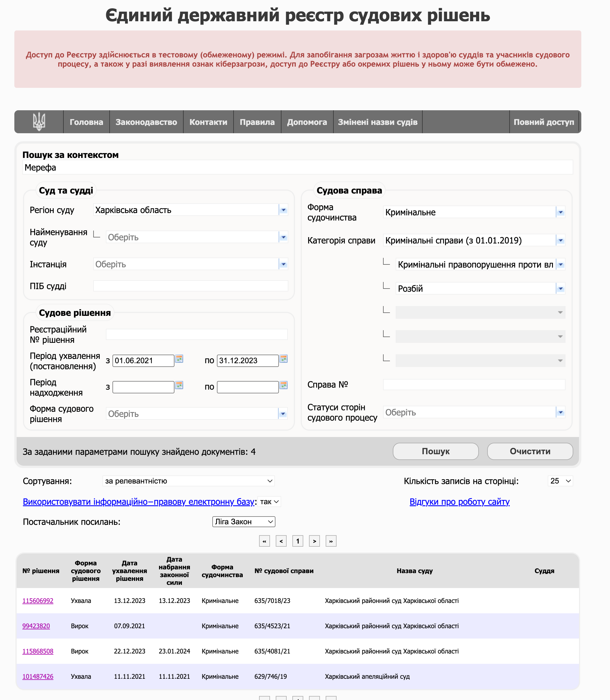Focus the ПІБ судді input field
The width and height of the screenshot is (610, 700).
pyautogui.click(x=191, y=286)
